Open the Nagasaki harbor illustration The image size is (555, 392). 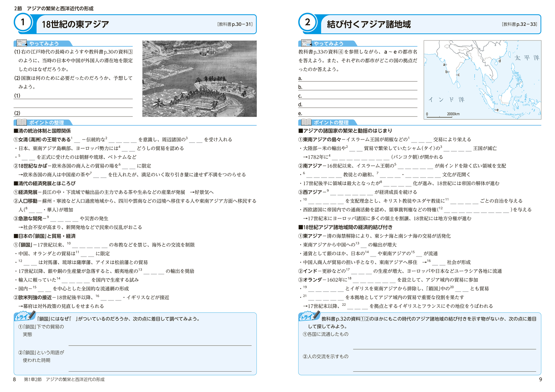(199, 79)
